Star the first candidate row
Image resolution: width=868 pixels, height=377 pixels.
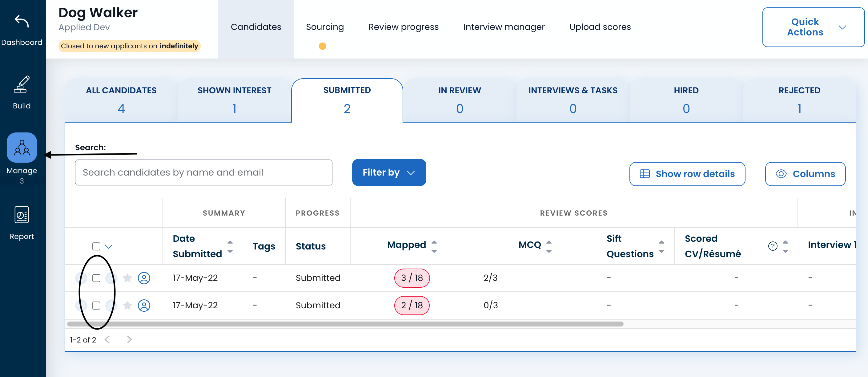click(127, 278)
